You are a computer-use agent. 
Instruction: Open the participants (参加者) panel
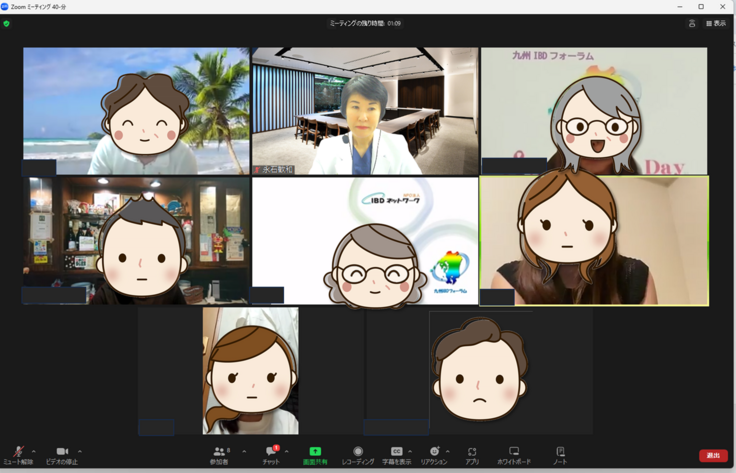[x=219, y=453]
